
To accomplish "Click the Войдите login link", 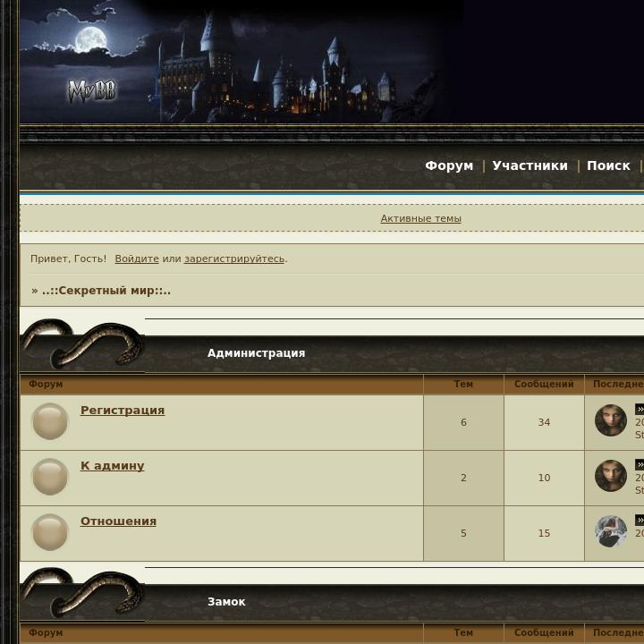I will pos(137,258).
